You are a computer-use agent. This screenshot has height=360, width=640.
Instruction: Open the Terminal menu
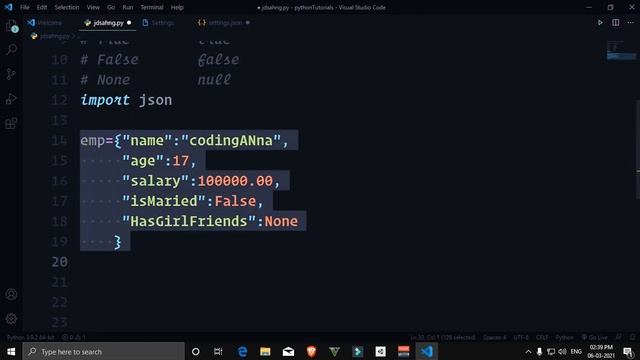pos(152,7)
